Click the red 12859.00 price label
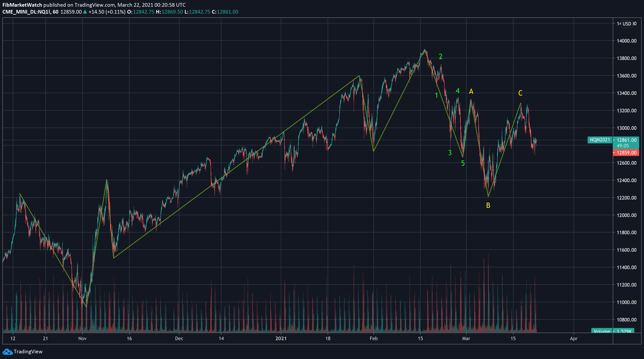This screenshot has width=644, height=359. click(x=626, y=153)
